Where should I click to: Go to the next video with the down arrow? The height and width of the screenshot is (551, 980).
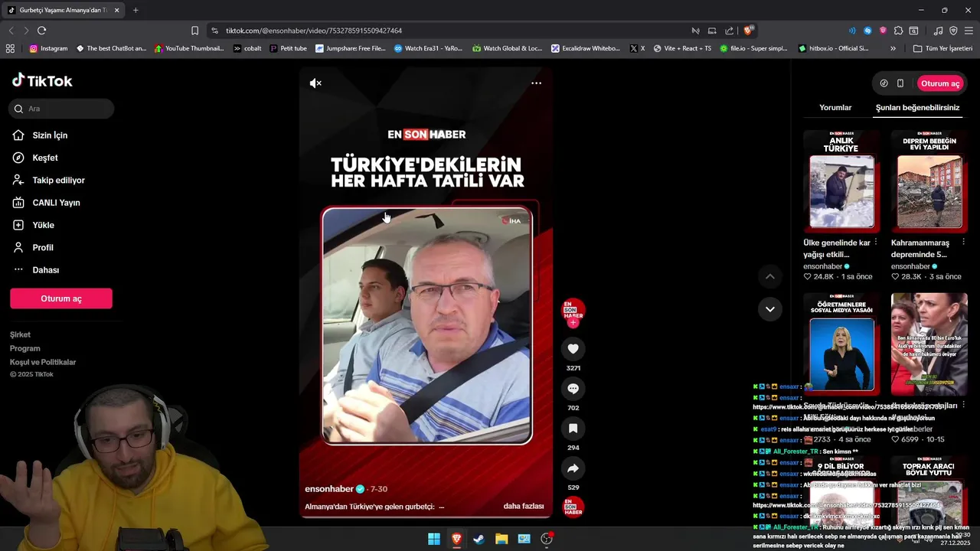click(x=770, y=309)
